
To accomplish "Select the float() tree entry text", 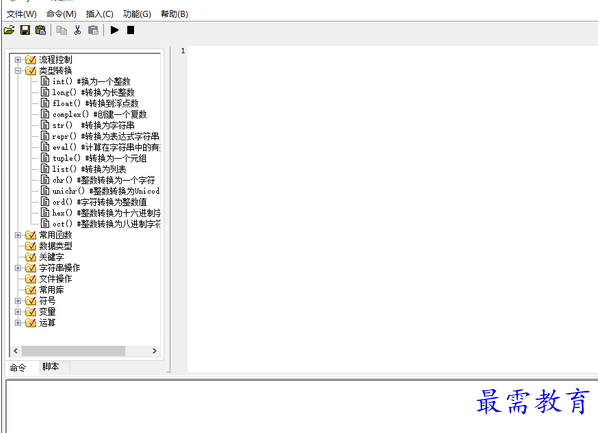I will (95, 103).
